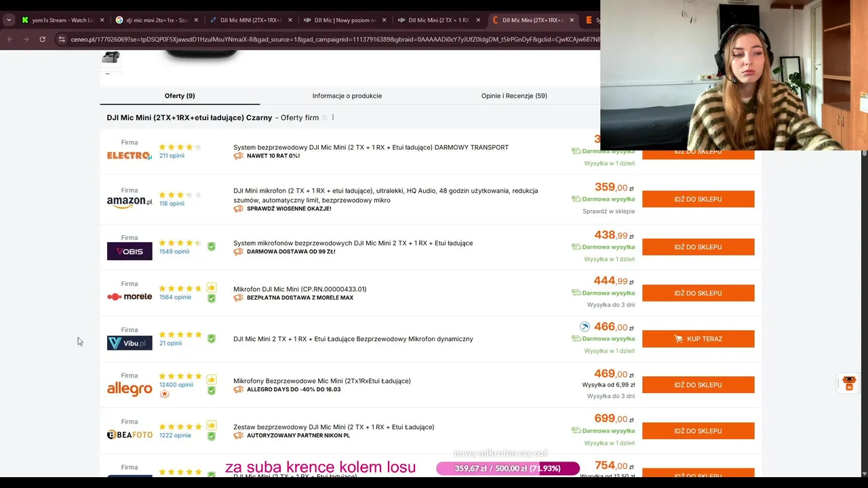Open the morele shop logo
The height and width of the screenshot is (488, 868).
point(130,297)
